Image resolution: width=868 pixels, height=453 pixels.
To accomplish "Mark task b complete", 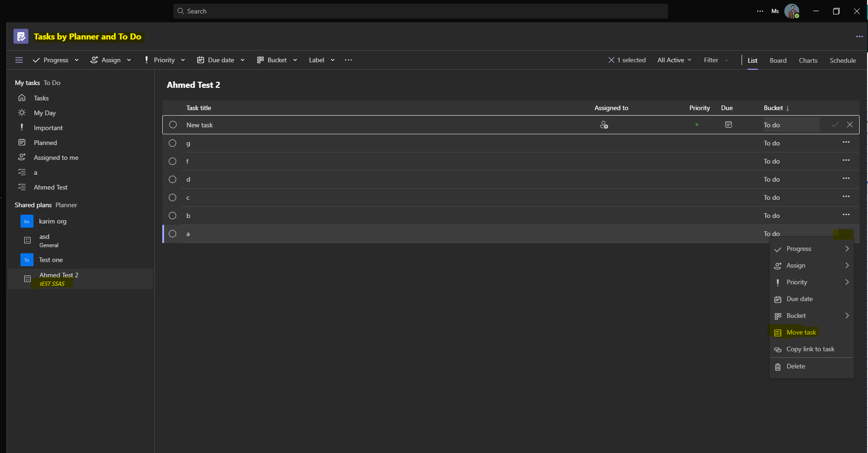I will 172,216.
